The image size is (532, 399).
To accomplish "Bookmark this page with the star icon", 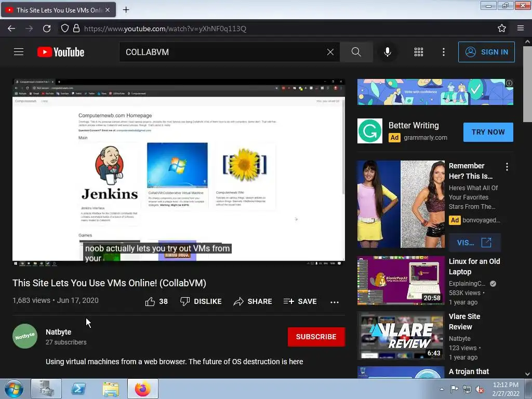I will 502,28.
